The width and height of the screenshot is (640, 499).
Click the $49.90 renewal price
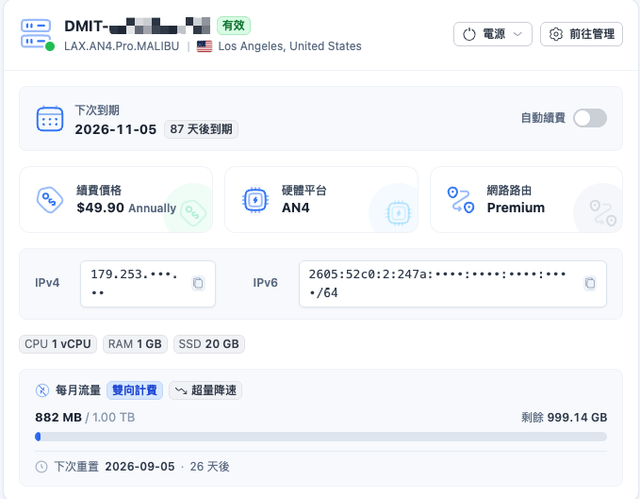[100, 208]
